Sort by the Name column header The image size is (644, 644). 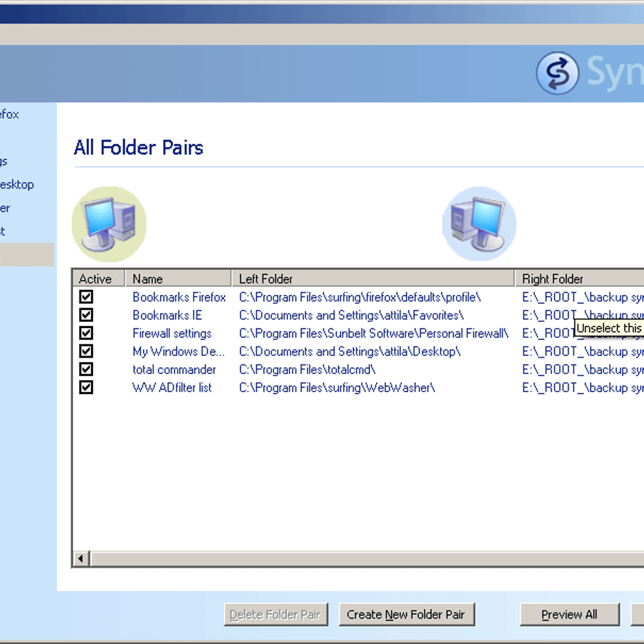[x=178, y=279]
